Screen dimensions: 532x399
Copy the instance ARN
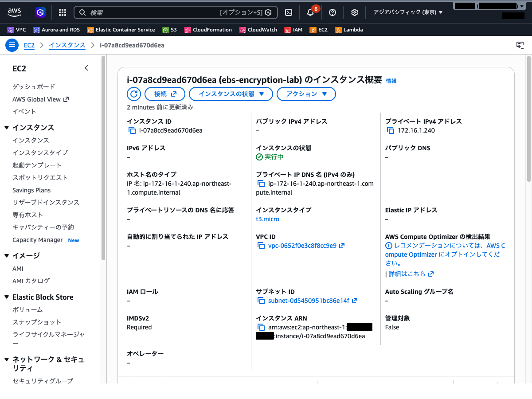pos(261,327)
